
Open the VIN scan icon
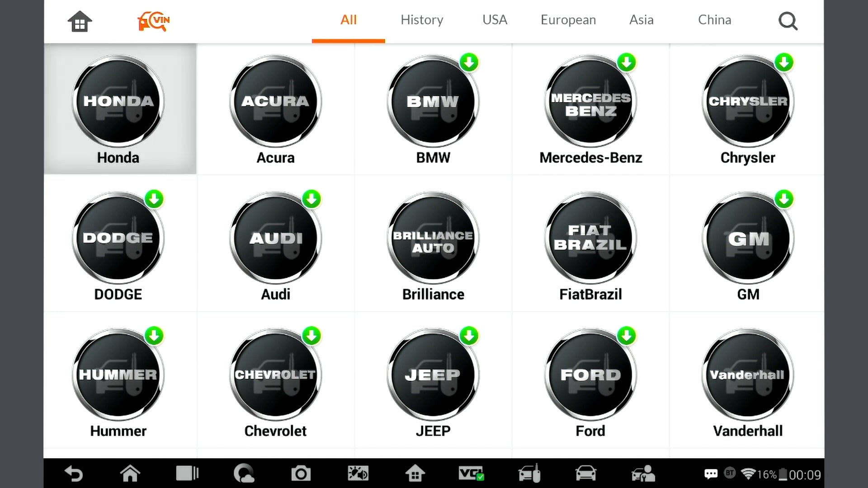click(154, 21)
